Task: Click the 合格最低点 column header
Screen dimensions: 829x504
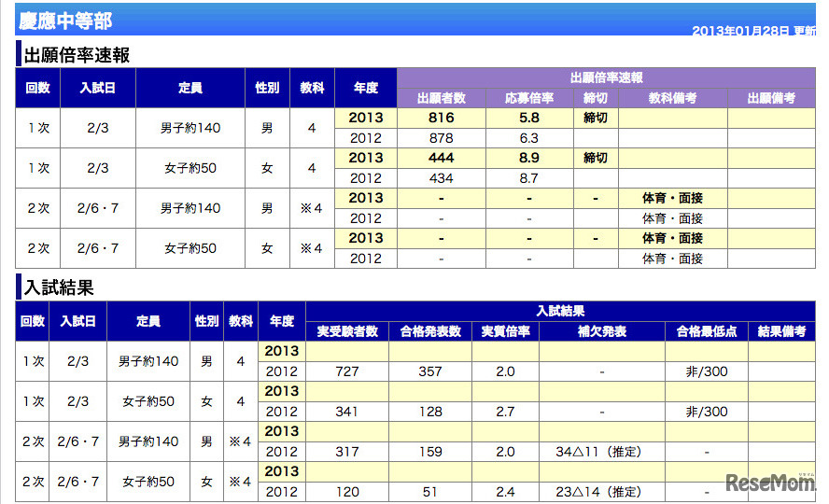Action: tap(707, 331)
